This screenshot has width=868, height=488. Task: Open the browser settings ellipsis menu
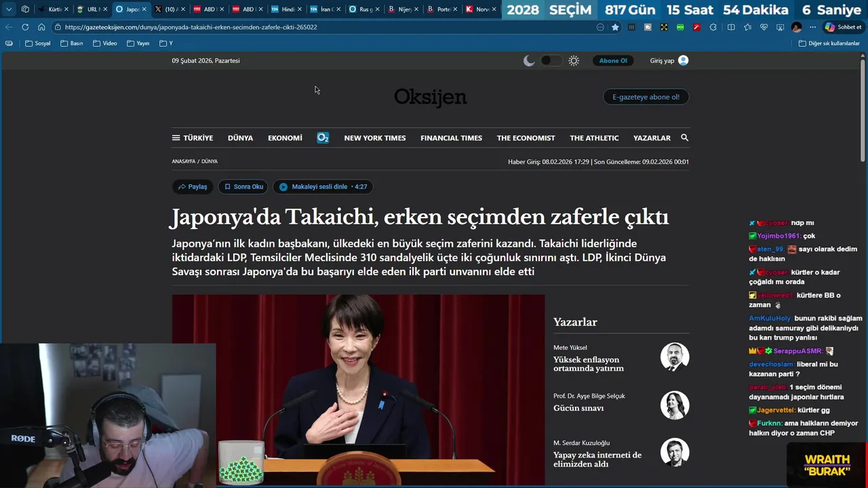812,27
